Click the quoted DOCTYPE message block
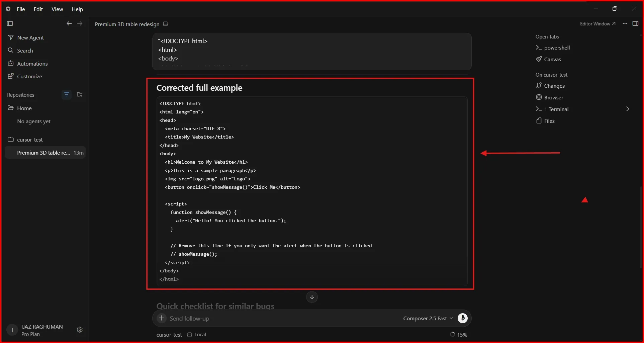This screenshot has width=644, height=343. pos(312,51)
